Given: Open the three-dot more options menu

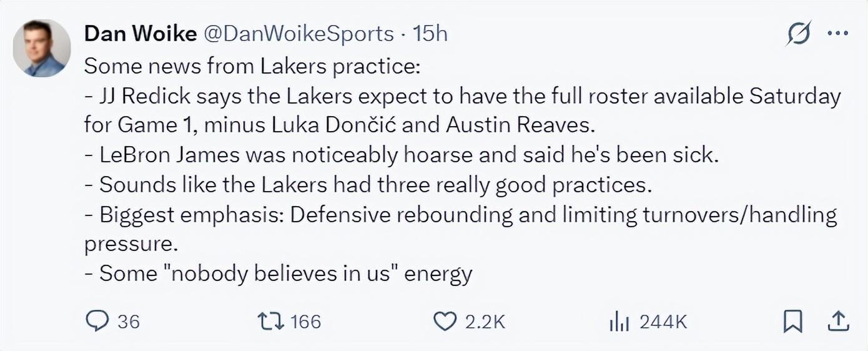Looking at the screenshot, I should (x=837, y=33).
